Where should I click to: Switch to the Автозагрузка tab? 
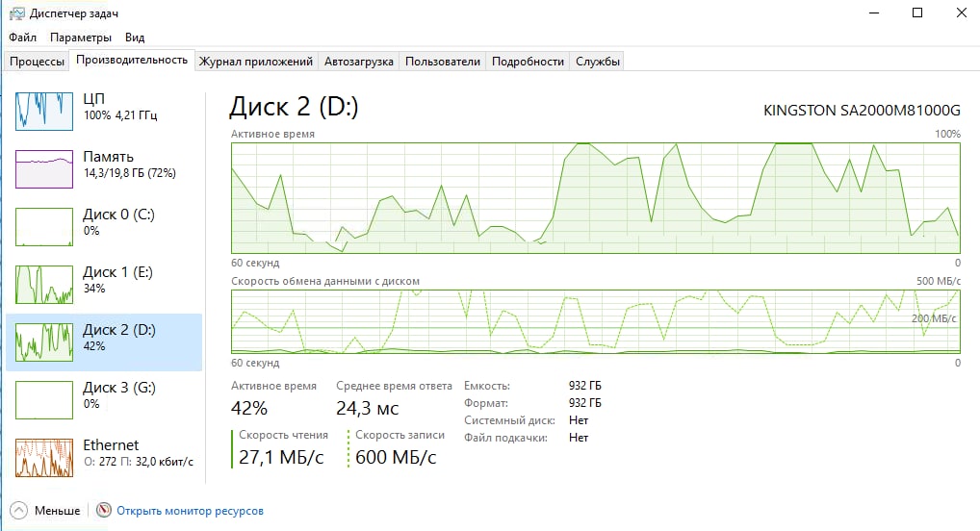(x=359, y=62)
